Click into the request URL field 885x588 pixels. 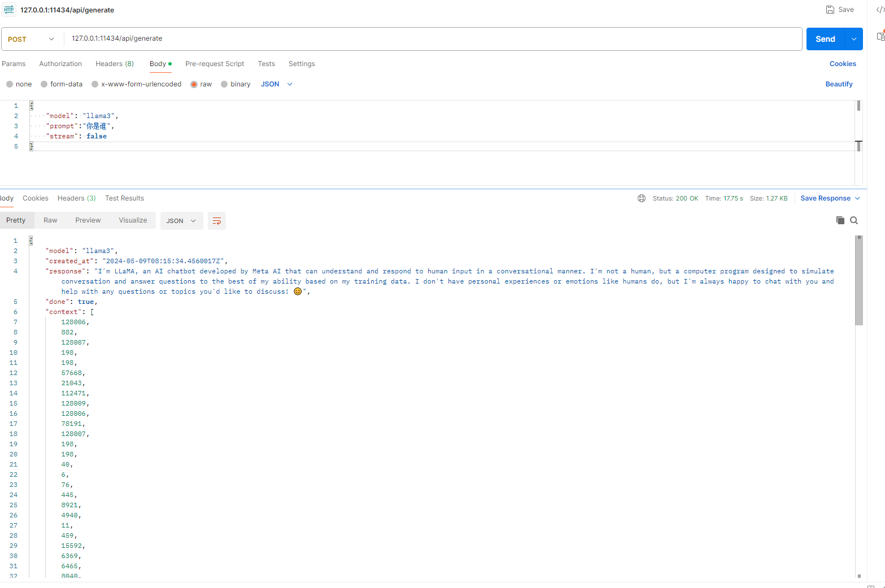point(433,39)
